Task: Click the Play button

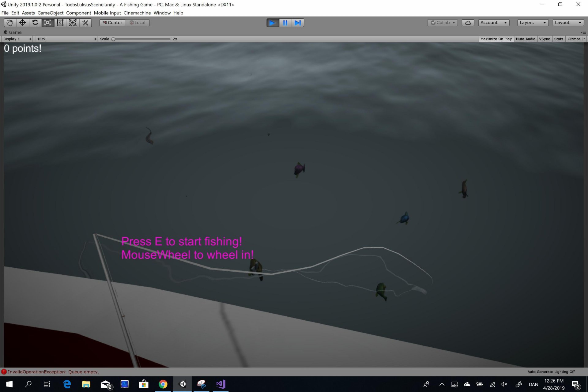Action: tap(272, 23)
